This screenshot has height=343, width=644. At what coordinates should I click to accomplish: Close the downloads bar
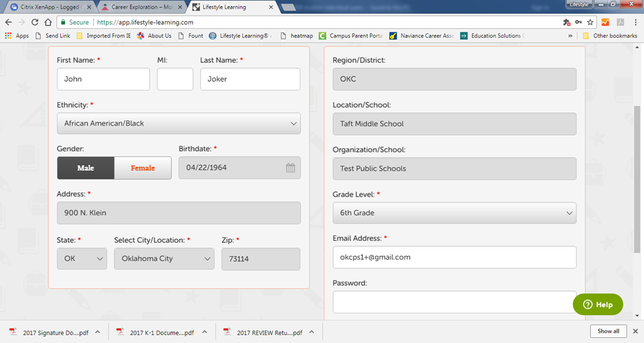point(634,331)
